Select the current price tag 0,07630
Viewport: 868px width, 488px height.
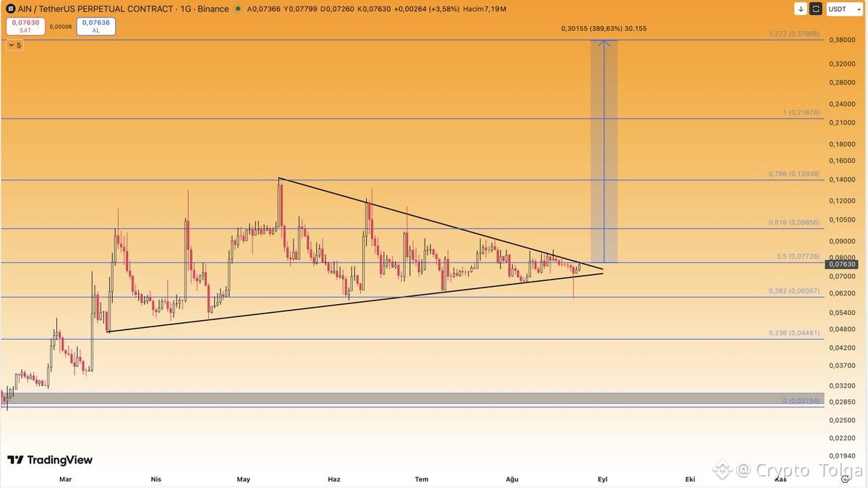click(841, 264)
